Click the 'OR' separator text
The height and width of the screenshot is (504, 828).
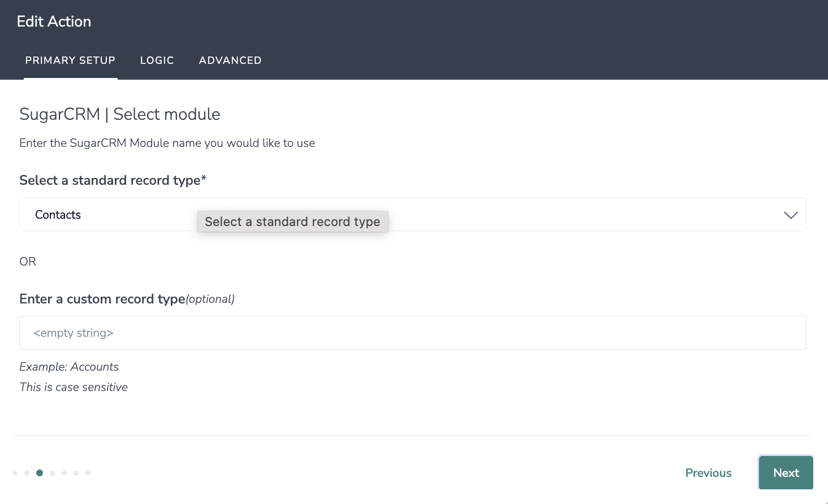point(28,262)
